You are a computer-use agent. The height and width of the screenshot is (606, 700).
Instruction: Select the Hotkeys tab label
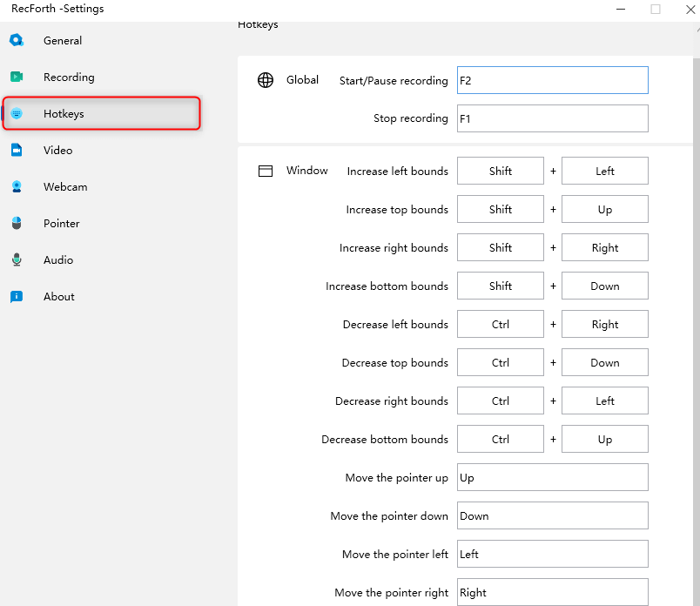point(64,114)
